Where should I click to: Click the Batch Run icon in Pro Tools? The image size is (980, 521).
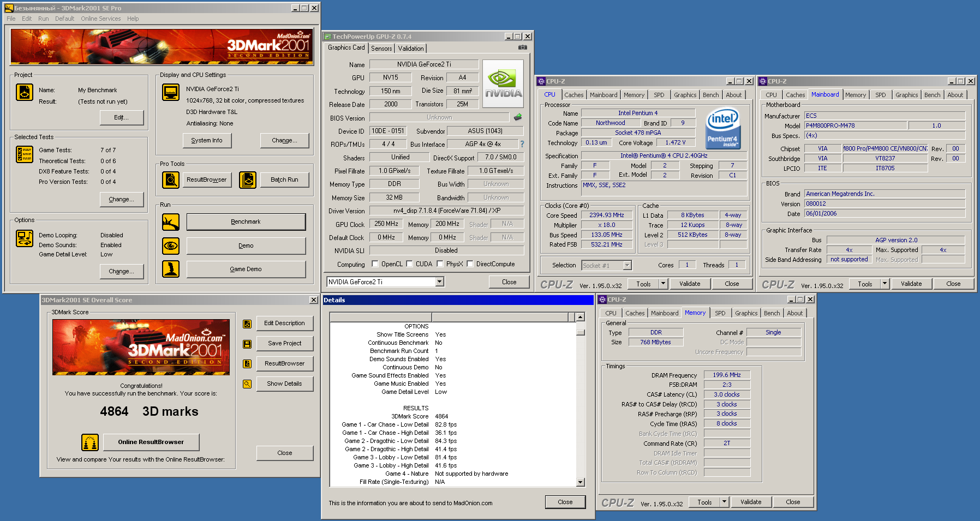pyautogui.click(x=248, y=179)
